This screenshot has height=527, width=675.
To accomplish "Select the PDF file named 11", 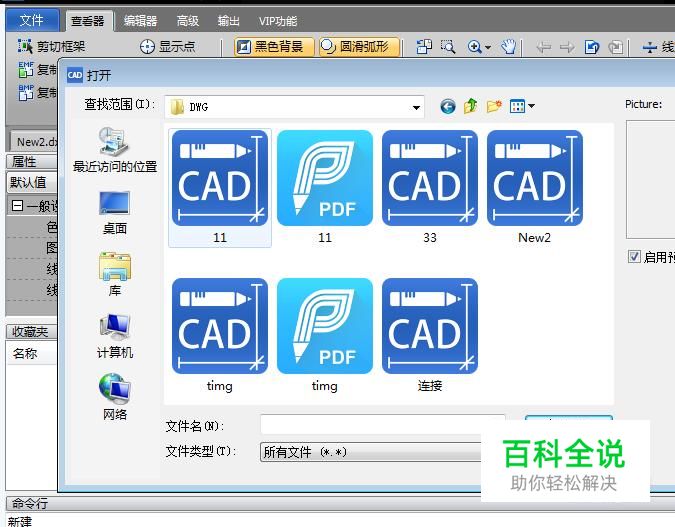I will [325, 187].
